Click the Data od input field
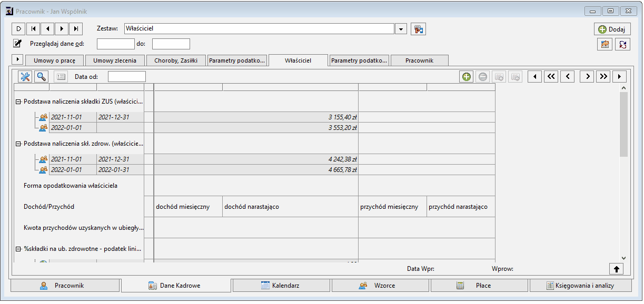Viewport: 644px width, 304px height. click(127, 77)
